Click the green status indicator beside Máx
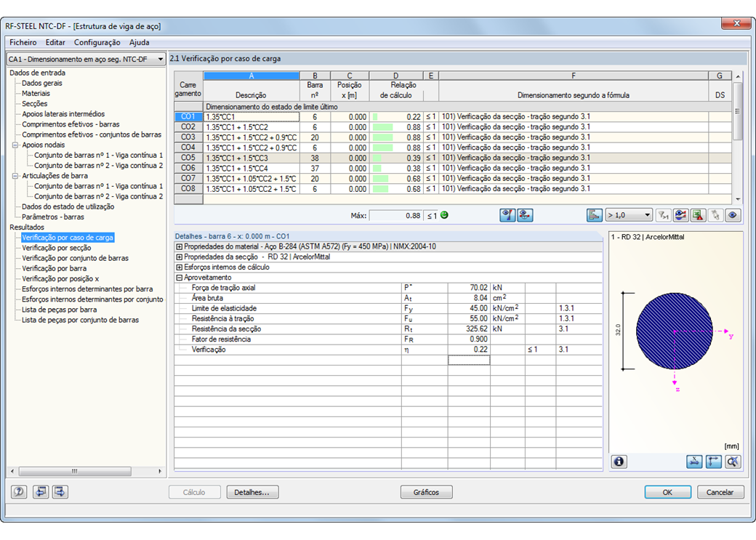756x540 pixels. [x=445, y=215]
